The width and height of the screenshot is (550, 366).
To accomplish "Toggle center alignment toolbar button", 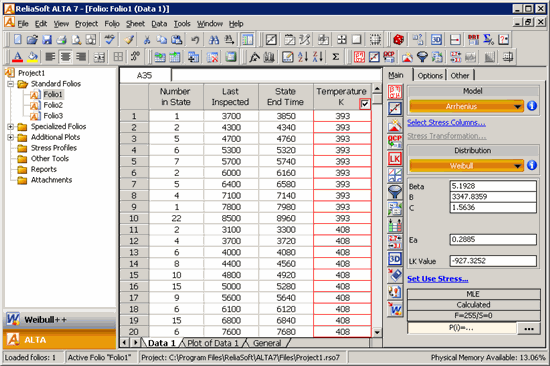I will pyautogui.click(x=66, y=56).
